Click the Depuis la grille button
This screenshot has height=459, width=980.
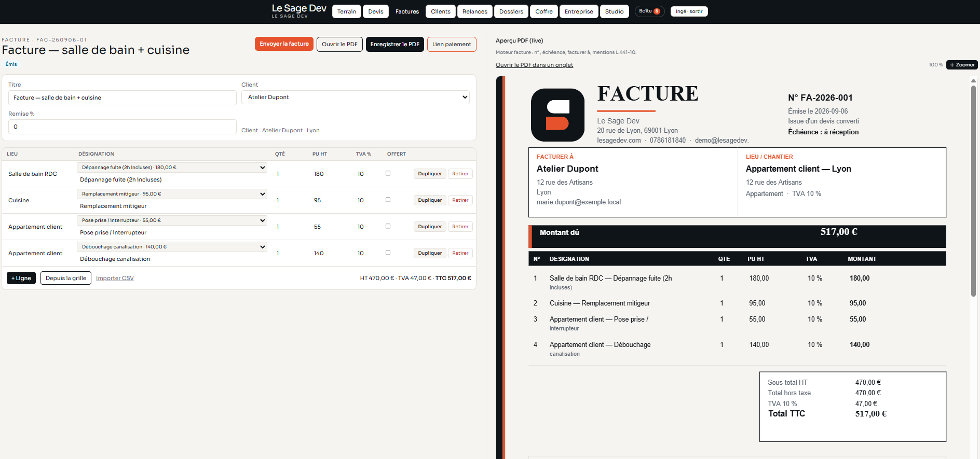[x=66, y=278]
